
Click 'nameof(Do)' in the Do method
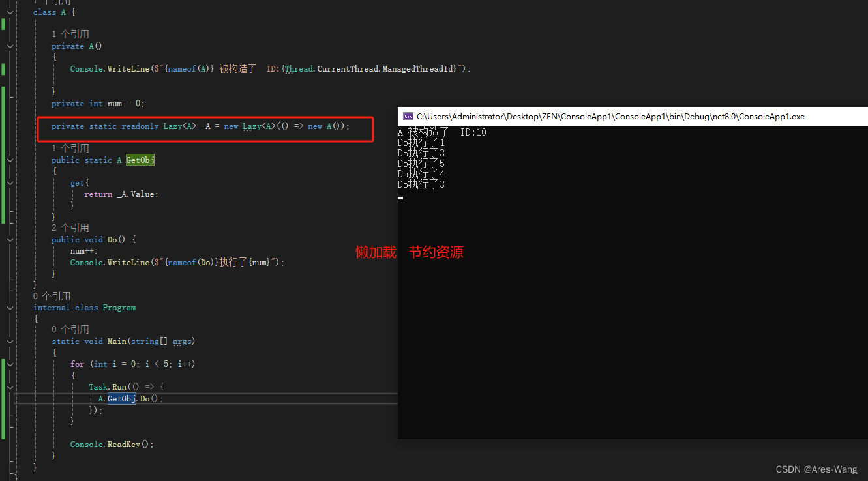[192, 263]
